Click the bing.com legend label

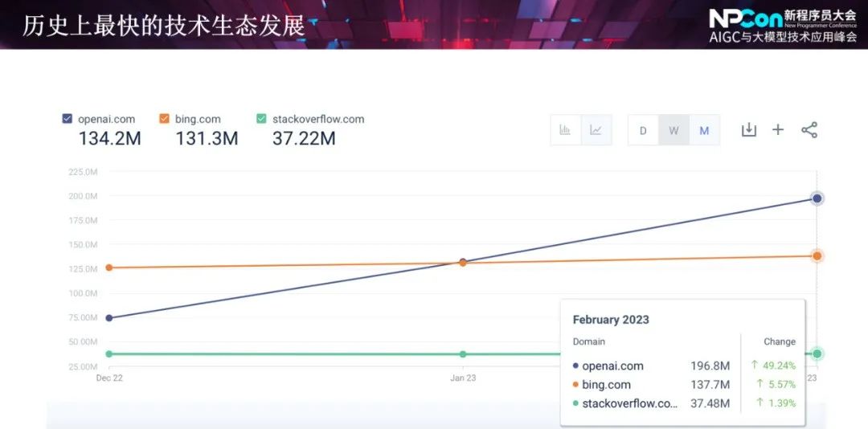(x=198, y=119)
